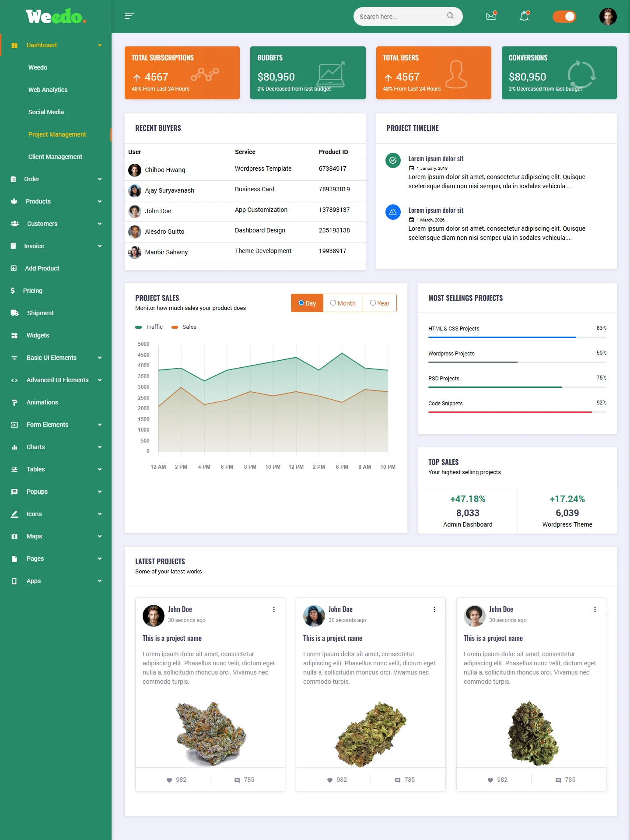This screenshot has width=630, height=840.
Task: Click Chihoo Hwang's avatar in buyers table
Action: tap(135, 170)
